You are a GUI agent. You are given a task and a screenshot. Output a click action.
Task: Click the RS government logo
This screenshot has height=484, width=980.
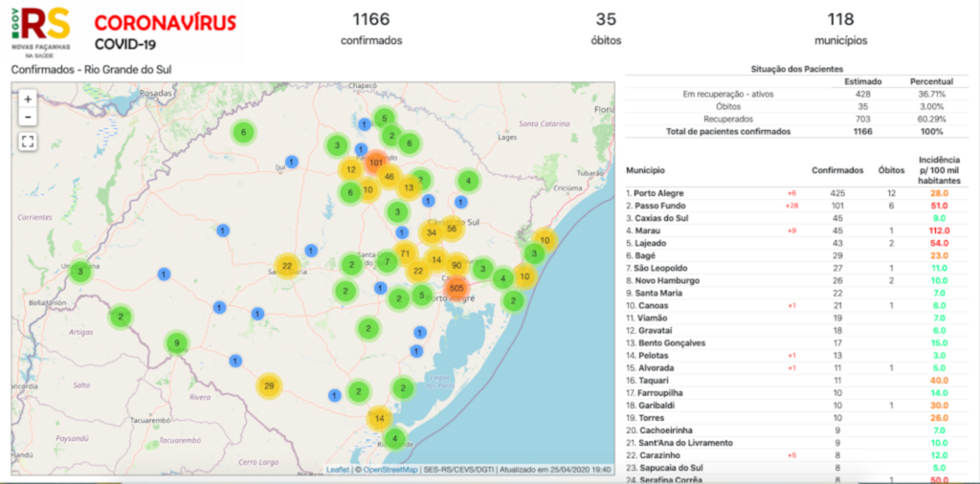40,32
